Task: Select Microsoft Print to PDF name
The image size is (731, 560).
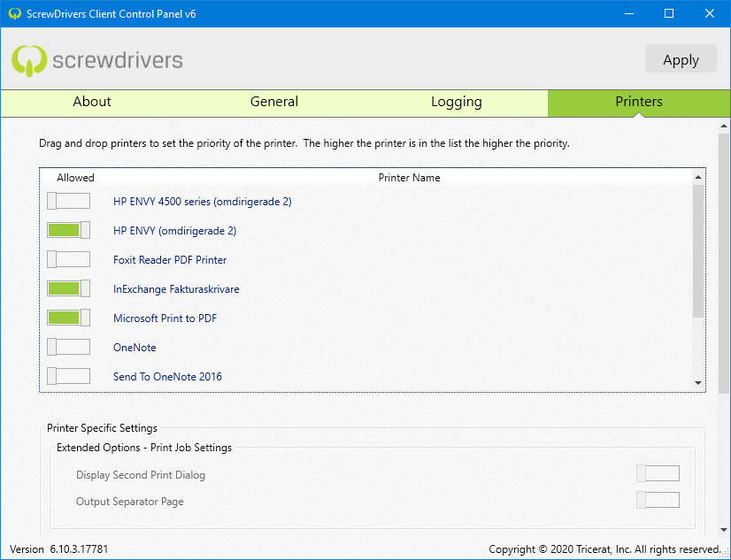Action: [x=165, y=318]
